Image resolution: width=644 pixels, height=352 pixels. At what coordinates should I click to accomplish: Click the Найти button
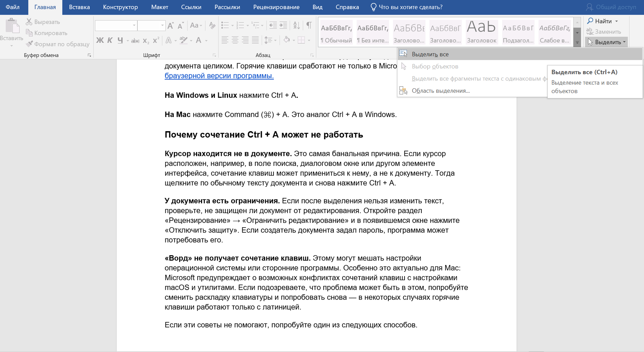tap(603, 21)
